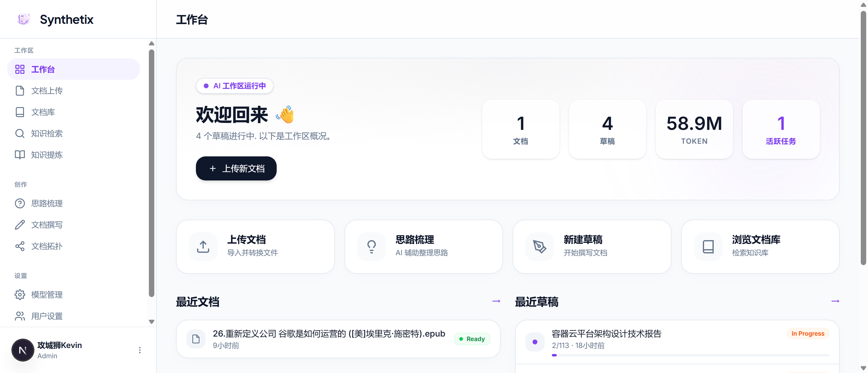Click the draft progress bar for 容器云平台
Image resolution: width=868 pixels, height=373 pixels.
(x=690, y=355)
